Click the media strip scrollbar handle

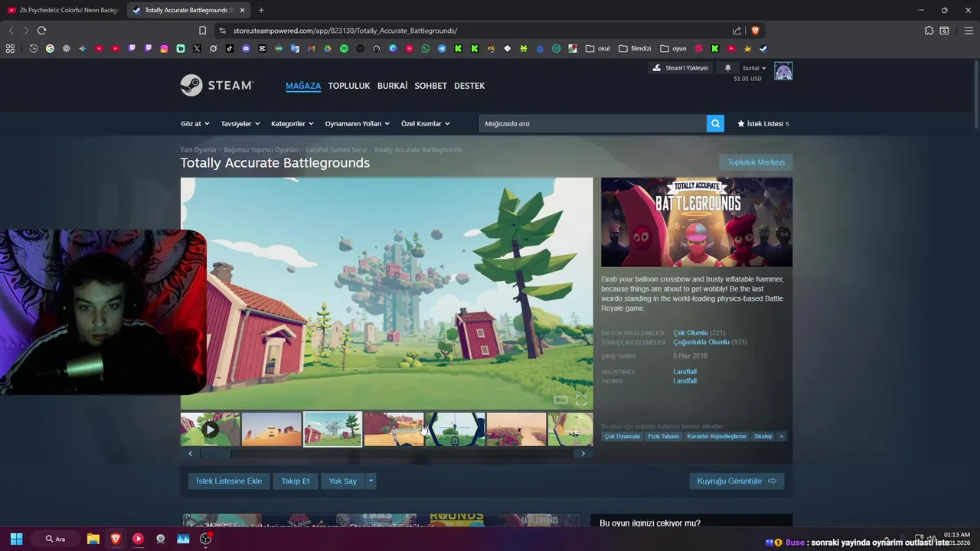click(215, 453)
